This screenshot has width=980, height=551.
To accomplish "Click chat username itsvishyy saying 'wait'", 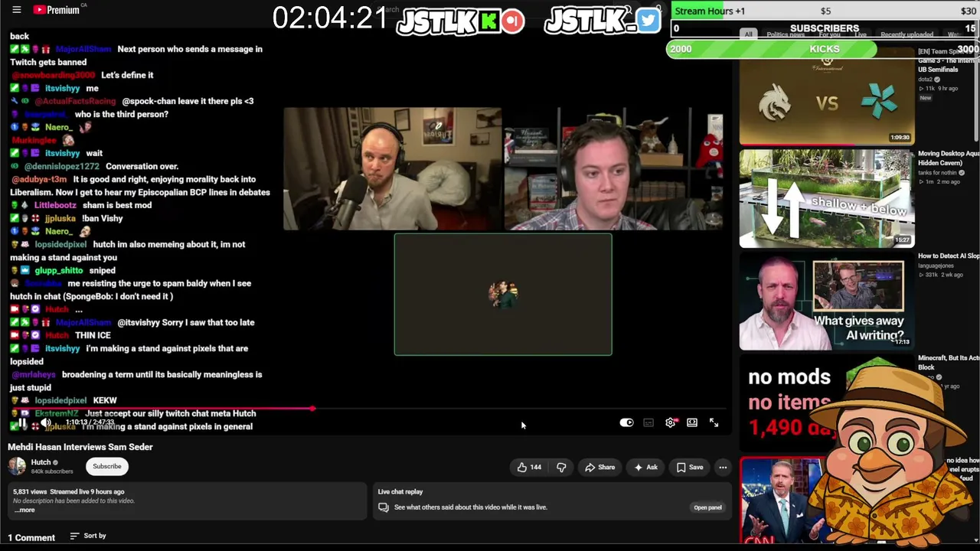I will (62, 153).
